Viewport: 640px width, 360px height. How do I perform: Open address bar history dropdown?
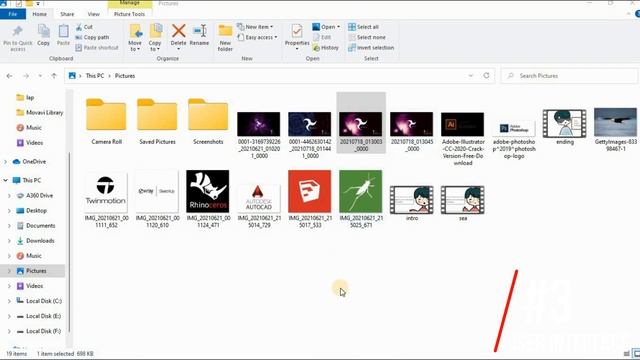(471, 76)
